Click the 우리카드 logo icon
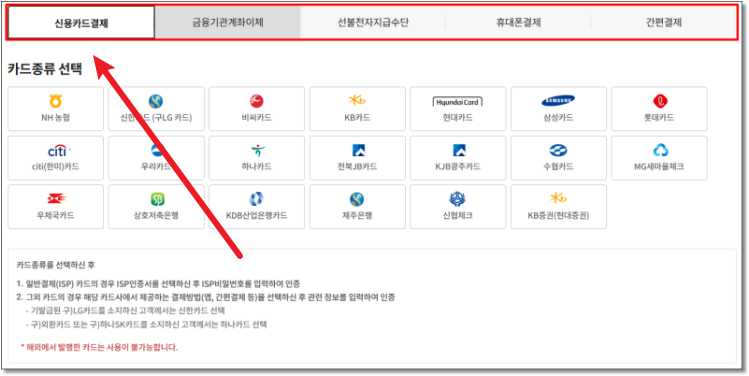This screenshot has height=376, width=749. [156, 150]
